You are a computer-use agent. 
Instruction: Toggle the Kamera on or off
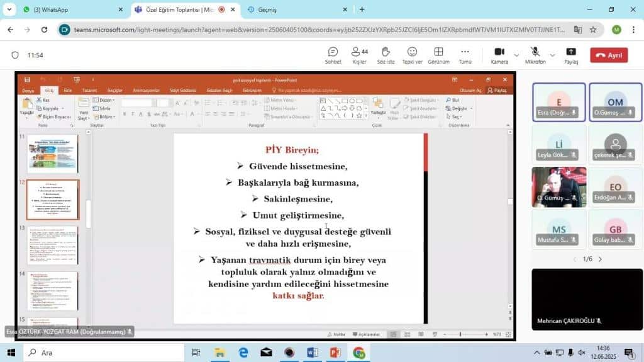click(499, 55)
